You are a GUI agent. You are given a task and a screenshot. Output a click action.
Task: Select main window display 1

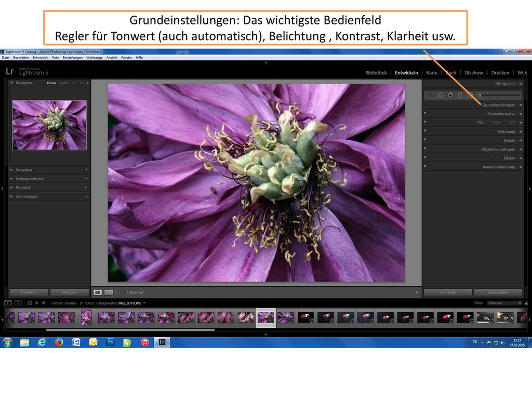[x=8, y=303]
